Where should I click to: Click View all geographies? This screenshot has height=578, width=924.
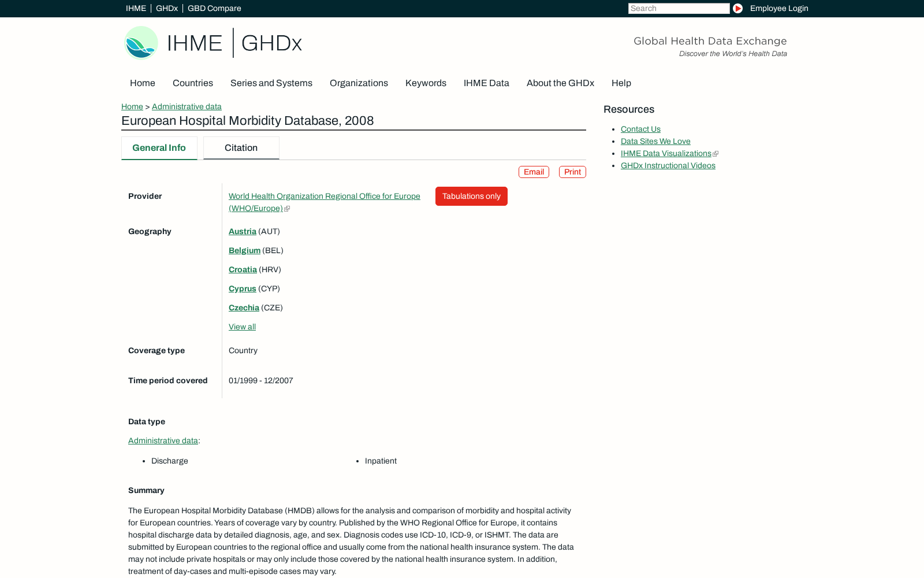242,327
